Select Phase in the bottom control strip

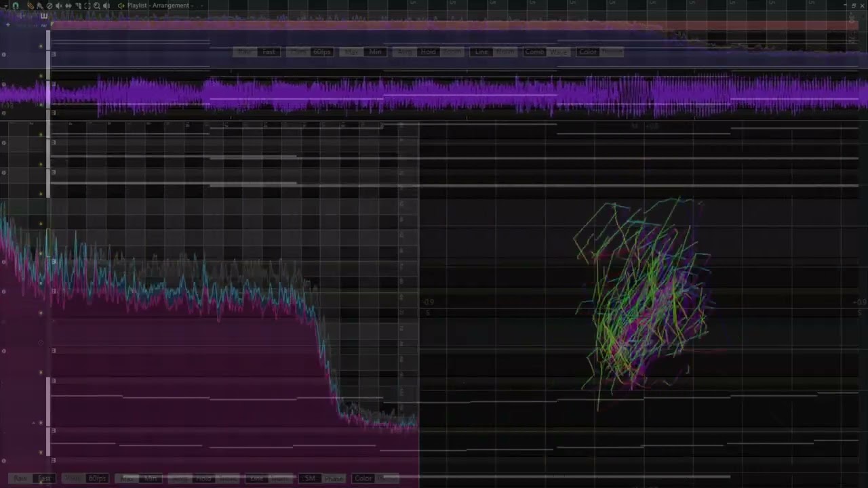(x=334, y=479)
